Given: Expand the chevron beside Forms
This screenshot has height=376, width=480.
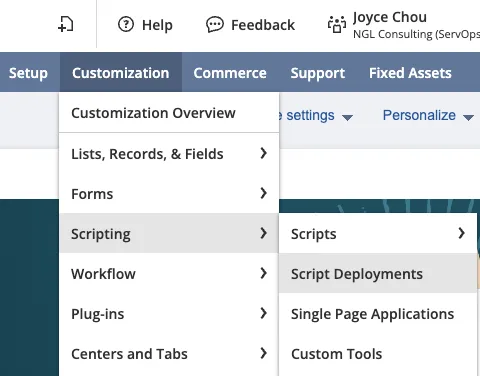Looking at the screenshot, I should click(264, 193).
